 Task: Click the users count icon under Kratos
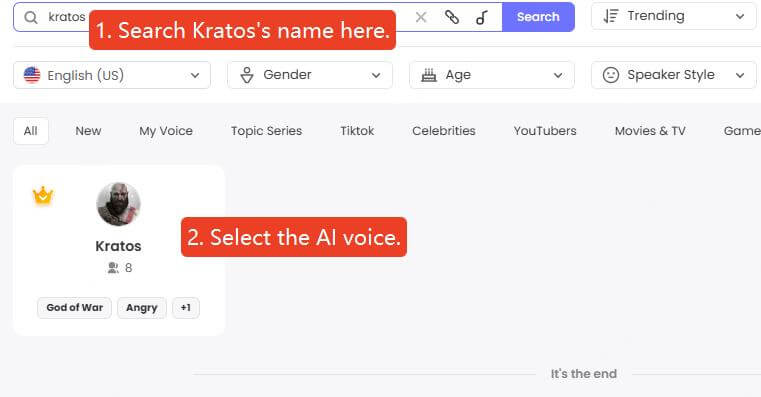click(113, 267)
